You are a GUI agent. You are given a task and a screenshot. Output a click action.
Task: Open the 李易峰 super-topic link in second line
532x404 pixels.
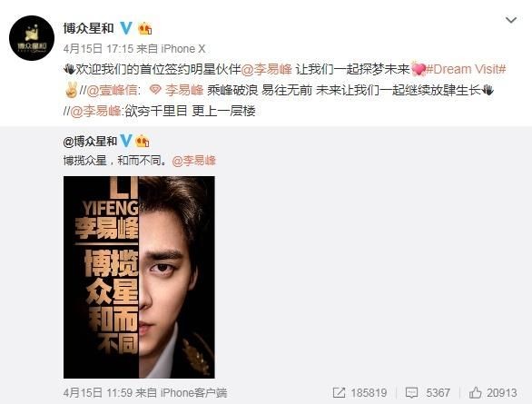(184, 90)
